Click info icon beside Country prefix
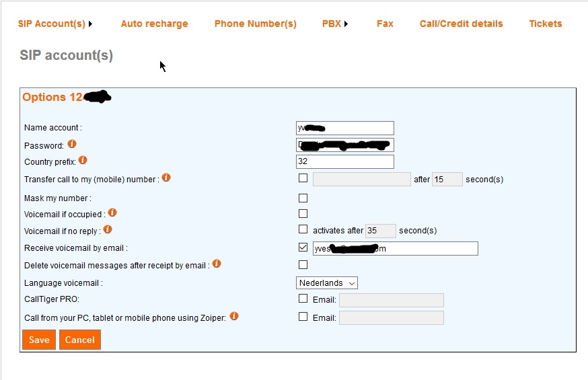588x380 pixels. coord(83,161)
